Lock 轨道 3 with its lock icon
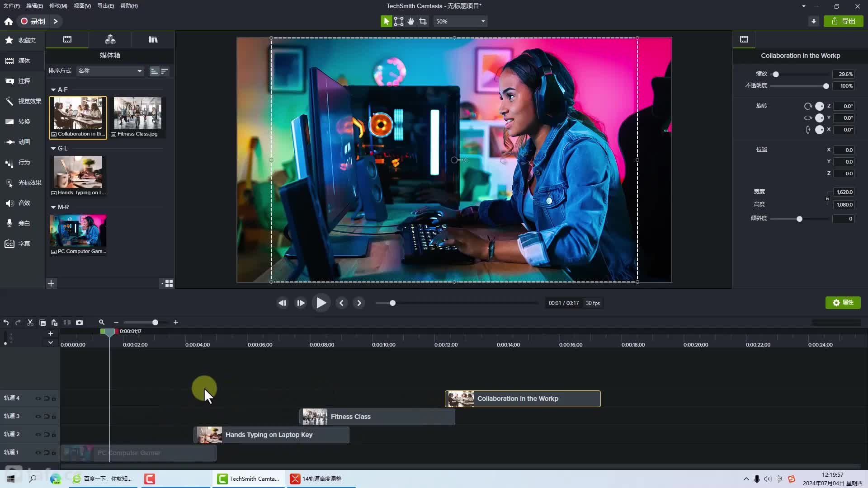The height and width of the screenshot is (488, 868). tap(54, 417)
